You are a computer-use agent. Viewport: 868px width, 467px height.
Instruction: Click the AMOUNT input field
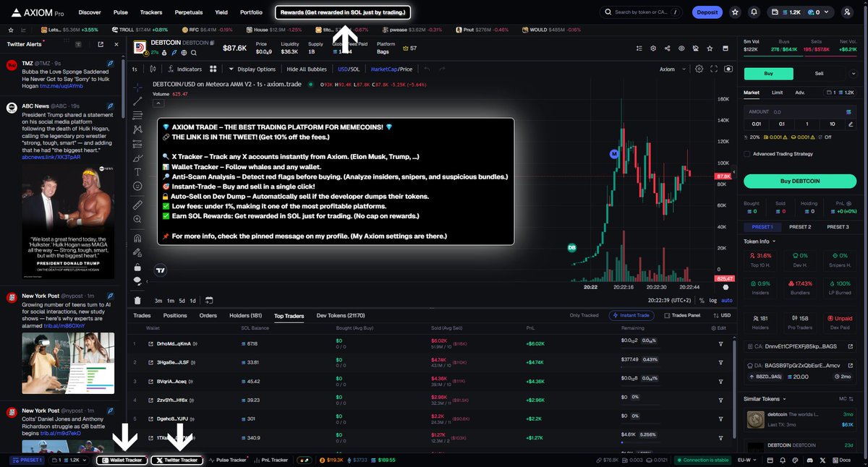point(799,112)
